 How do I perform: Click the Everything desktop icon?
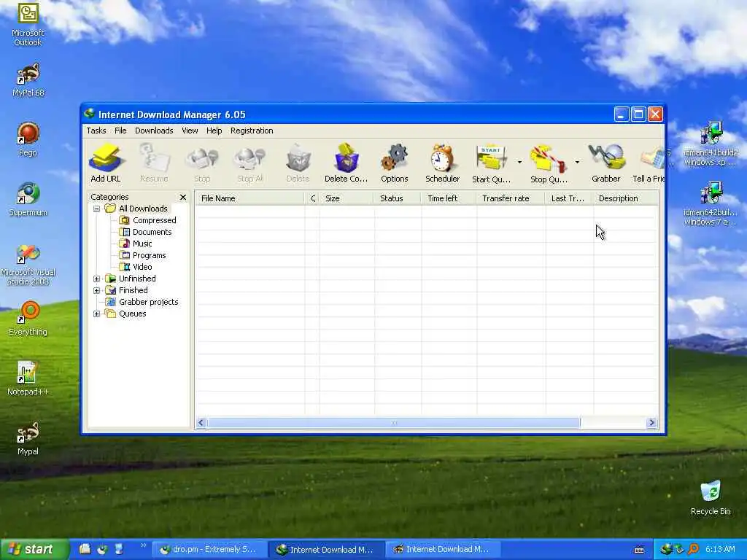coord(28,319)
